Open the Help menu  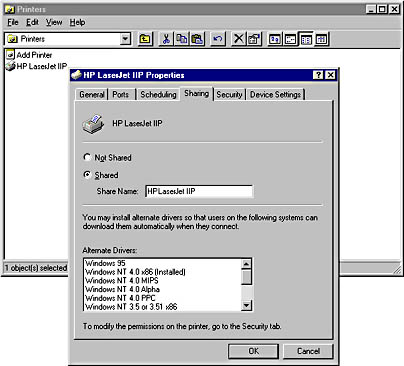[77, 22]
